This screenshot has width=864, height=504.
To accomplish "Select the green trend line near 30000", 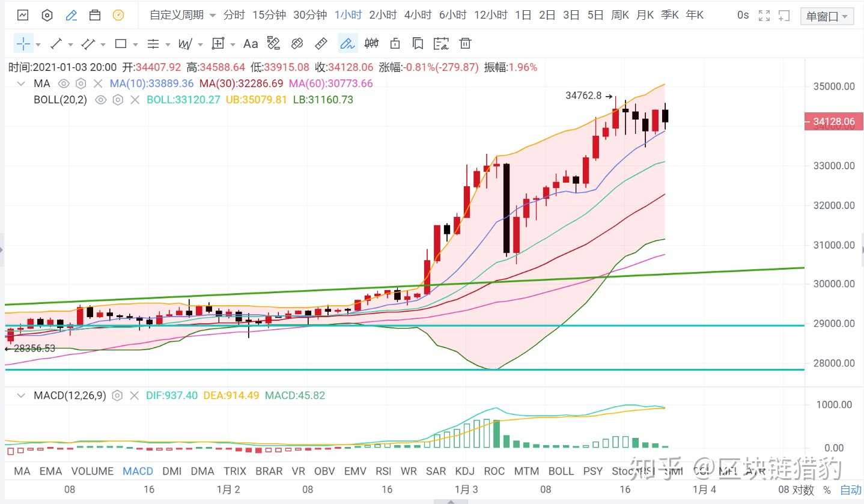I will [404, 286].
